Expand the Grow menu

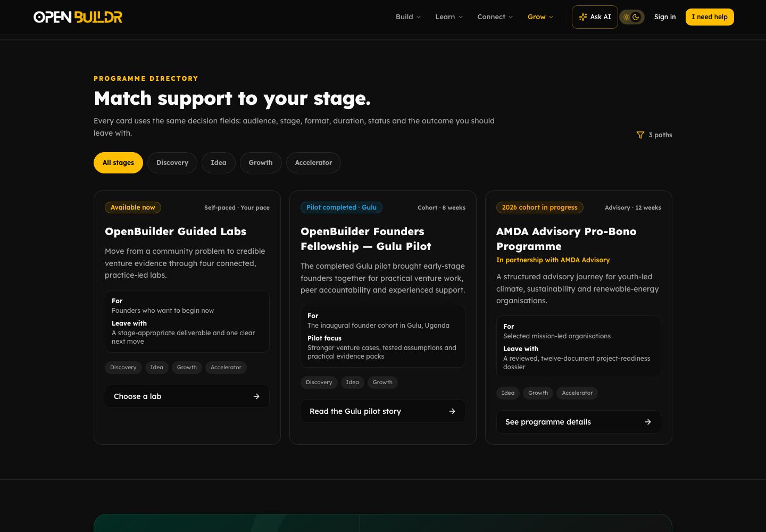540,17
